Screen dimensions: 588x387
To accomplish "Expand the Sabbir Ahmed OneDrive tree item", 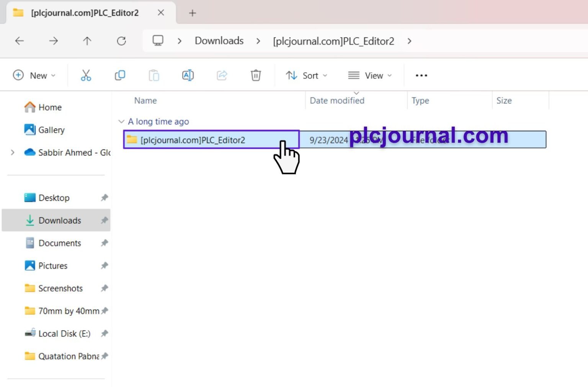I will [13, 152].
